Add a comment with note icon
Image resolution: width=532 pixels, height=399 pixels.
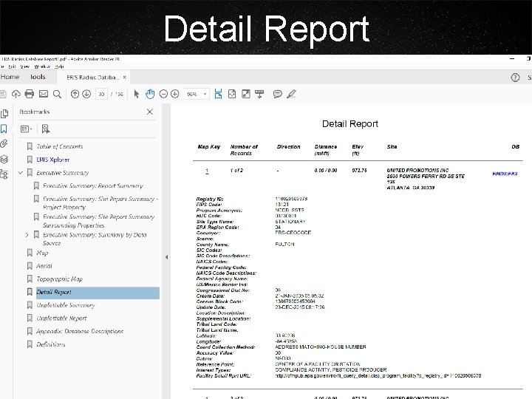point(278,94)
